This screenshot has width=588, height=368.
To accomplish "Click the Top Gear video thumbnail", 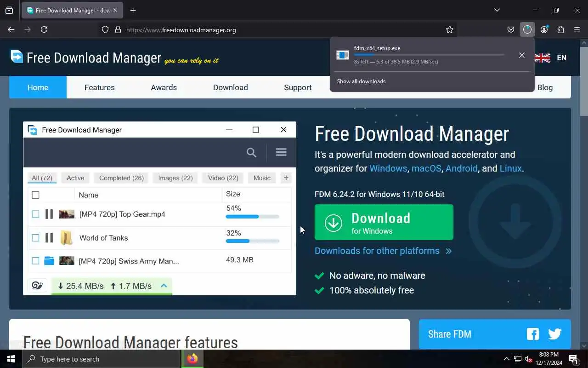I will [x=67, y=214].
